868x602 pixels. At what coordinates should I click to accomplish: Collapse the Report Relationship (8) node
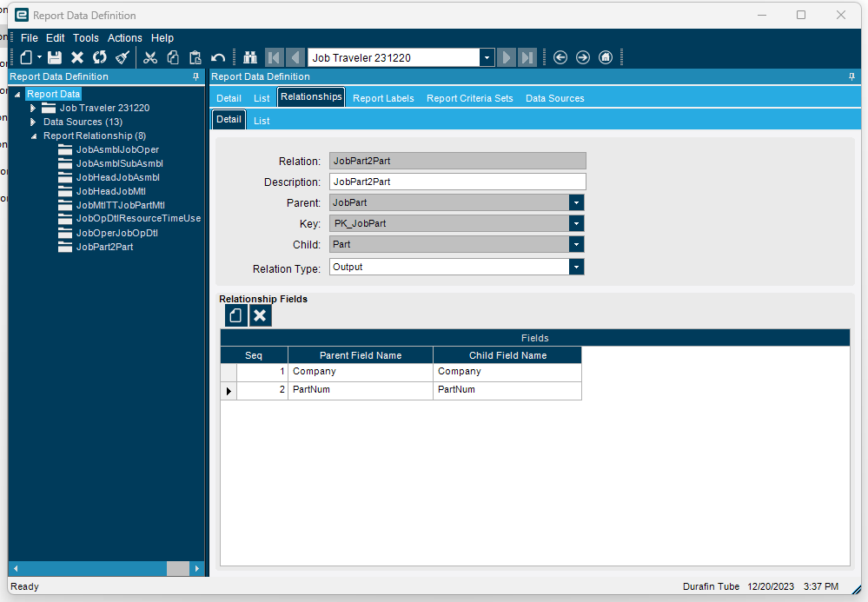click(33, 136)
